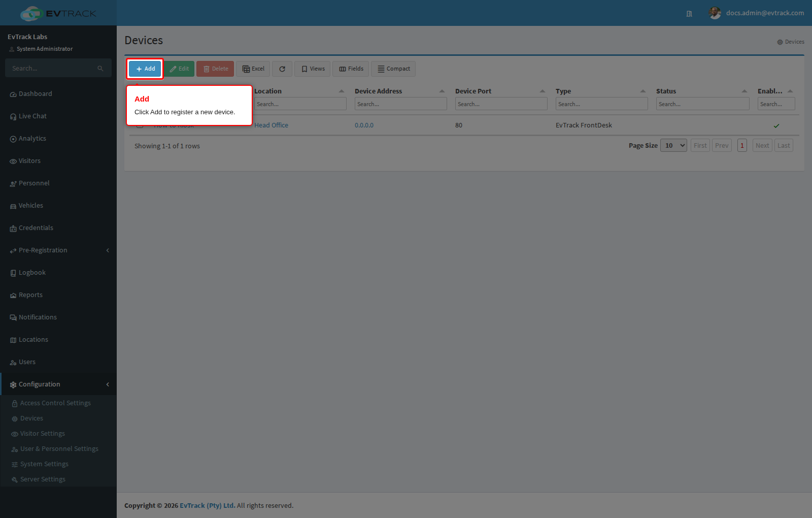Click the refresh icon in toolbar
The image size is (812, 518).
click(282, 69)
